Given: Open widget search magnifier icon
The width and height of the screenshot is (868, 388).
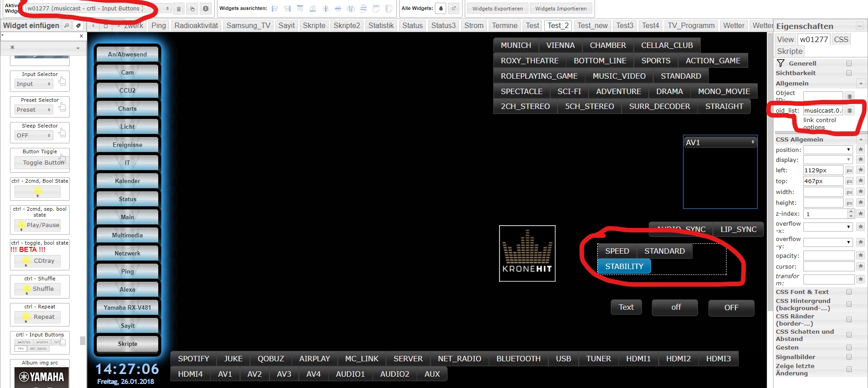Looking at the screenshot, I should pyautogui.click(x=66, y=25).
